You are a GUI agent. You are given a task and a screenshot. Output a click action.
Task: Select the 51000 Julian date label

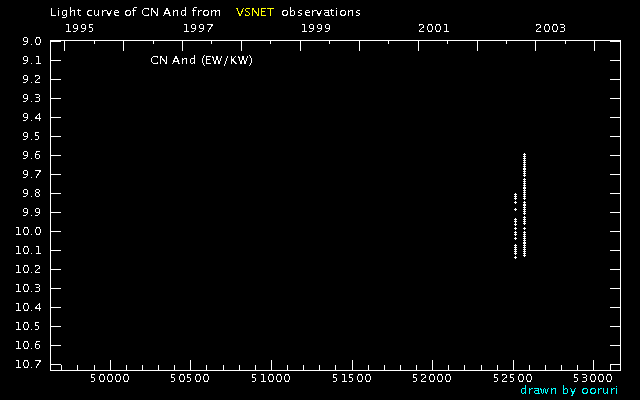tap(271, 379)
